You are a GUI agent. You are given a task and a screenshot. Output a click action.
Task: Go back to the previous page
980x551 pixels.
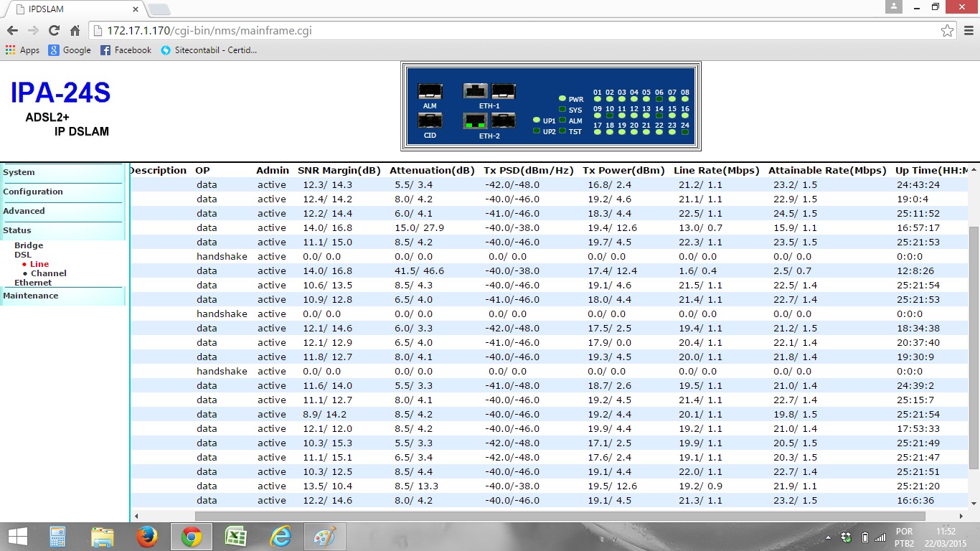12,31
